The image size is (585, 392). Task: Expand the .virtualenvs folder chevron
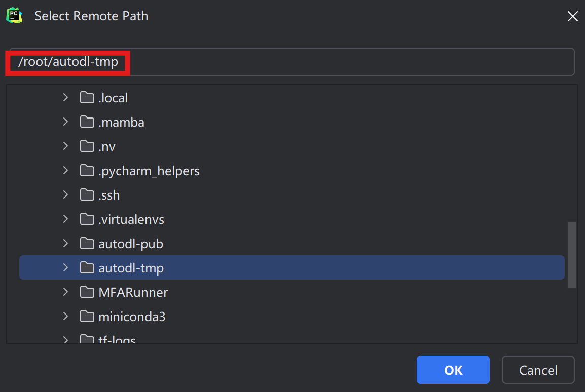[65, 219]
